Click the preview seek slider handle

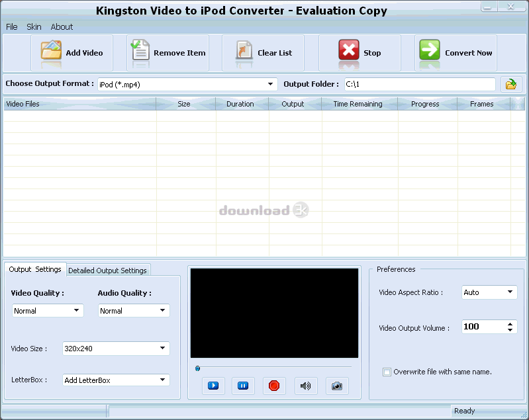pyautogui.click(x=198, y=368)
